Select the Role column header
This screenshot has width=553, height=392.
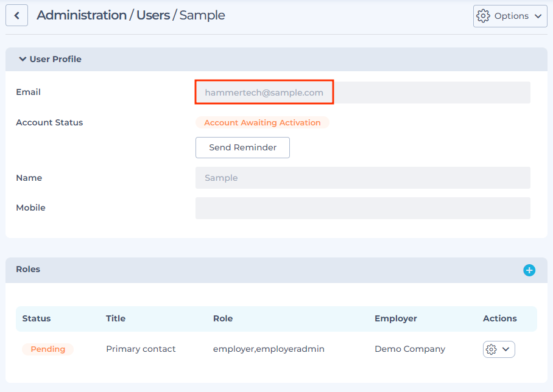click(x=223, y=318)
